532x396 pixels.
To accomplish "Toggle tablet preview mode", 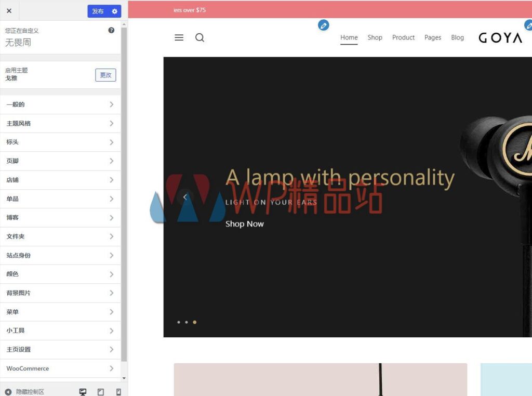I will click(x=101, y=391).
